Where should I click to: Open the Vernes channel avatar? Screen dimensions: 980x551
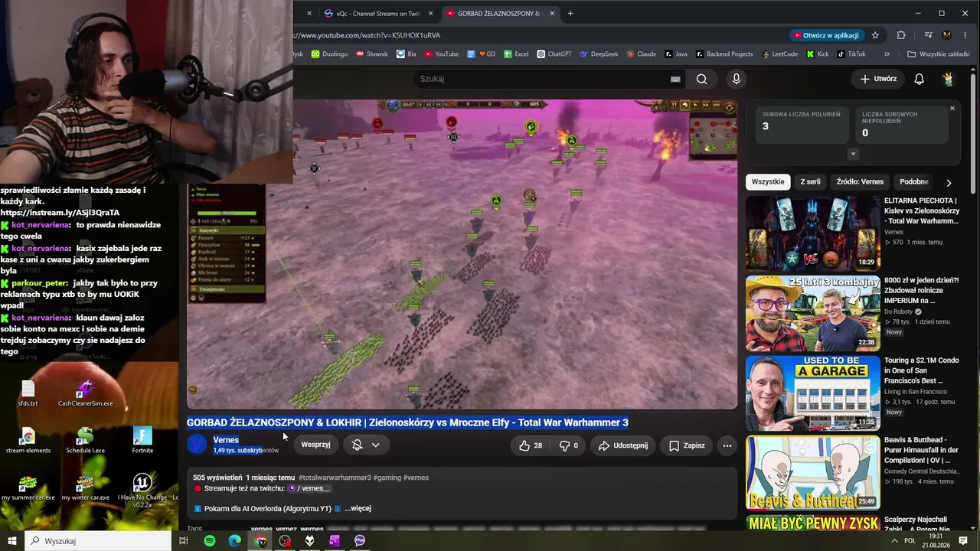pyautogui.click(x=197, y=444)
